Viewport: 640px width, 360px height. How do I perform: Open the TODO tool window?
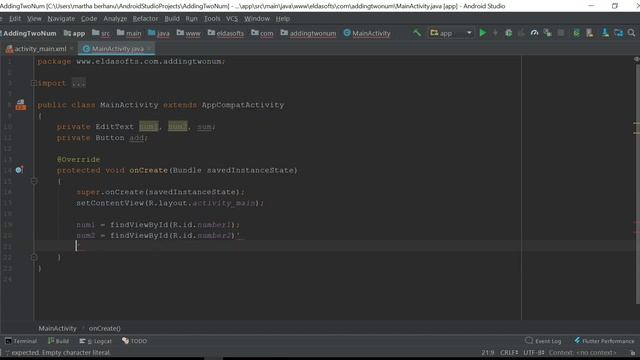(134, 341)
